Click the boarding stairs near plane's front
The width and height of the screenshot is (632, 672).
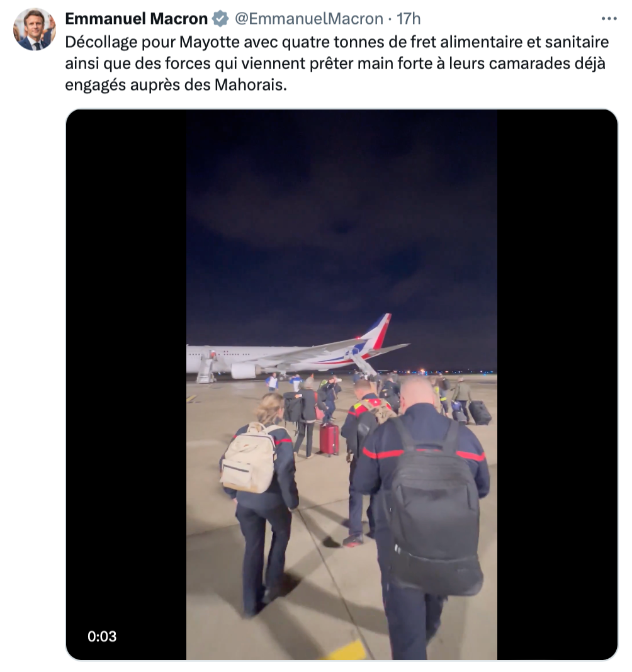point(206,367)
